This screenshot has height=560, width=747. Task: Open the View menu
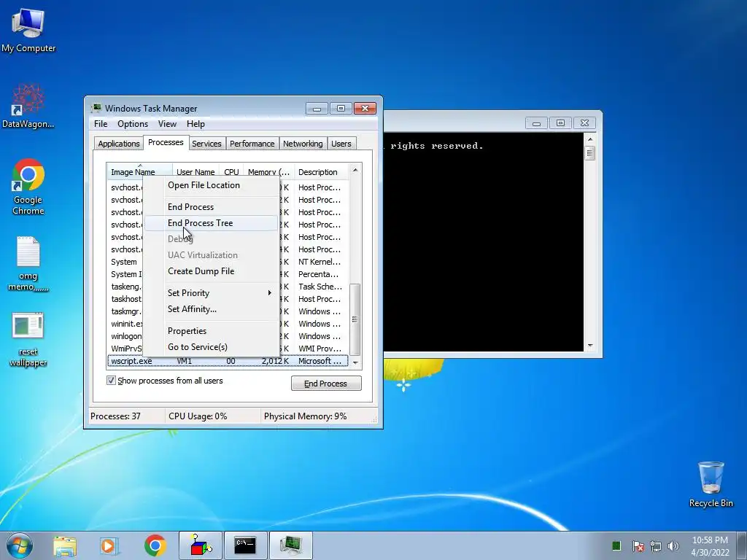pos(167,124)
